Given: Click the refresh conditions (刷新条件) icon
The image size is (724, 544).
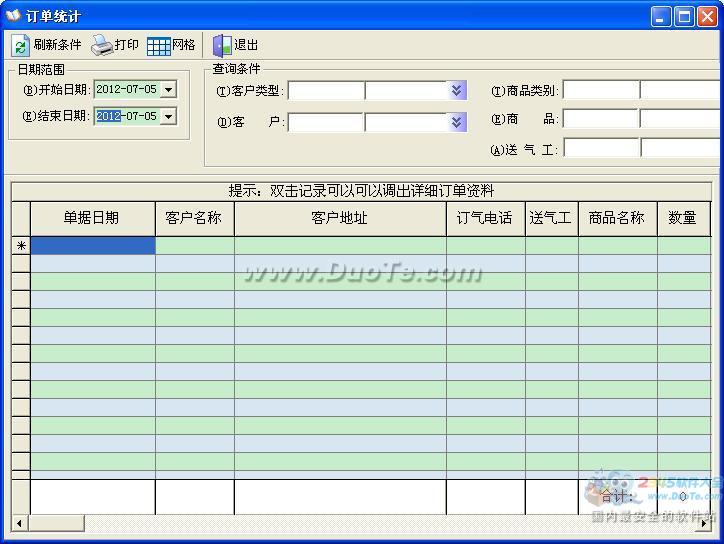Looking at the screenshot, I should [20, 46].
